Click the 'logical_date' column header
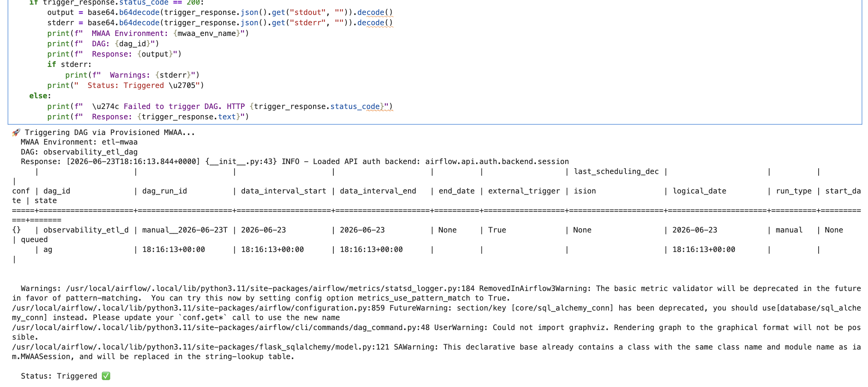The image size is (868, 387). (x=699, y=191)
